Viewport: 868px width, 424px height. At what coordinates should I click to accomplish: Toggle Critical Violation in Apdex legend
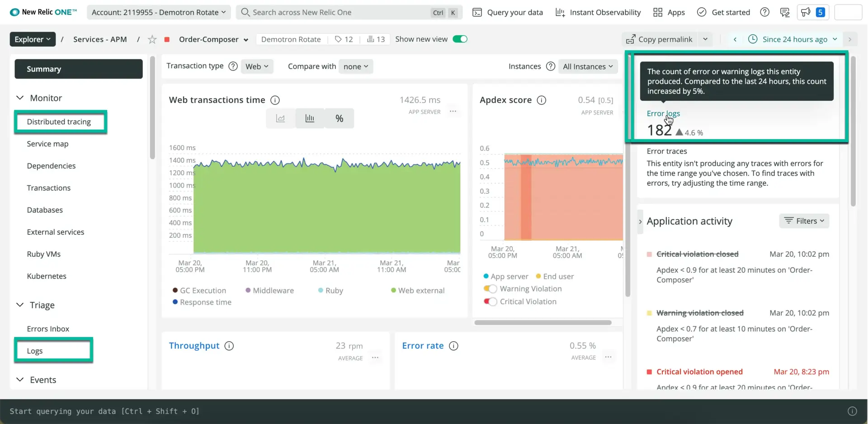(x=490, y=302)
